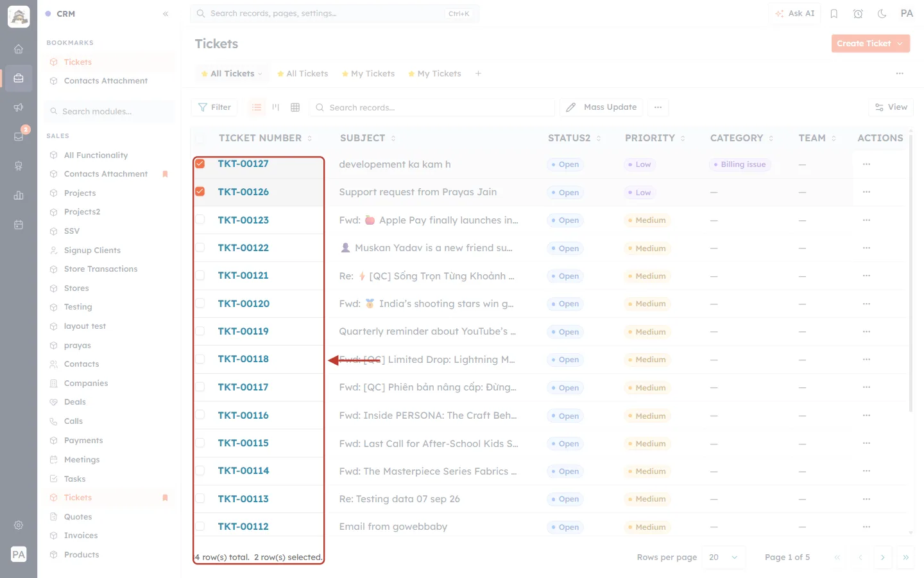The height and width of the screenshot is (578, 924).
Task: Click the Ask AI button
Action: click(794, 13)
